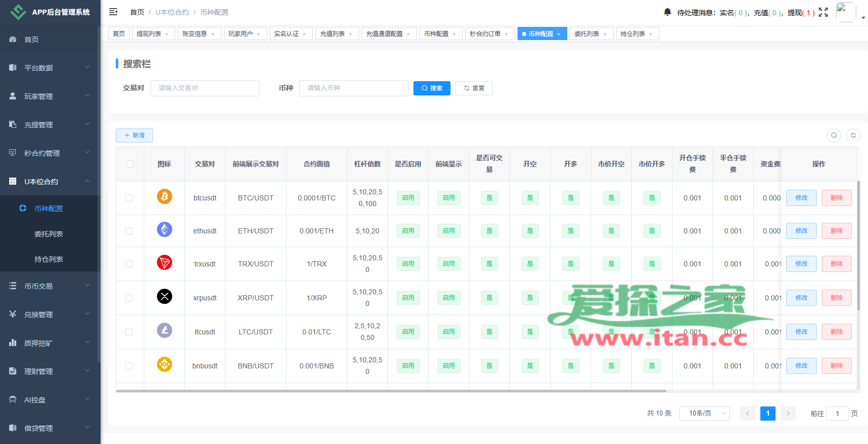Click the Ethereum coin icon
This screenshot has width=868, height=444.
pyautogui.click(x=164, y=230)
